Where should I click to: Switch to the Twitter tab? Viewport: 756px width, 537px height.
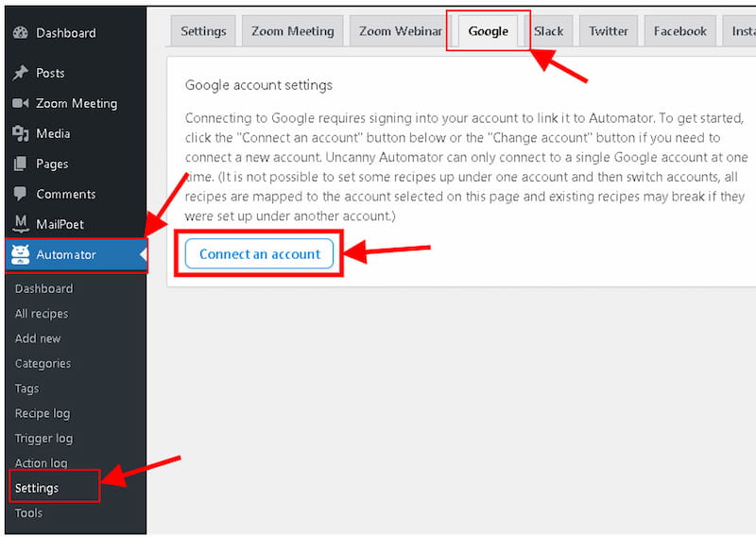coord(609,31)
